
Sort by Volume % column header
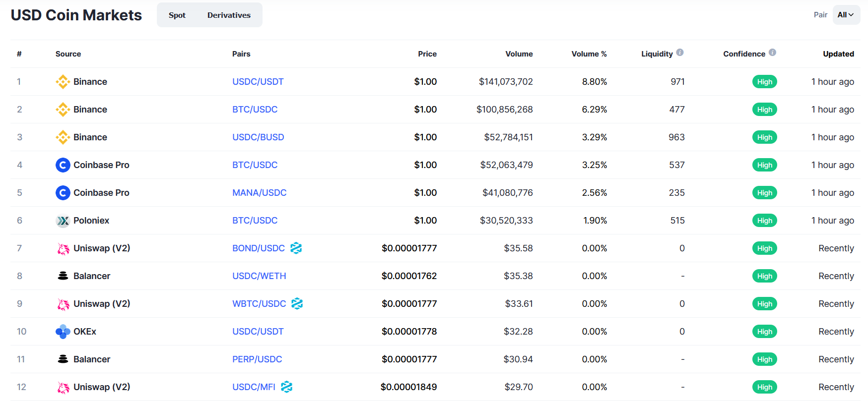tap(589, 54)
